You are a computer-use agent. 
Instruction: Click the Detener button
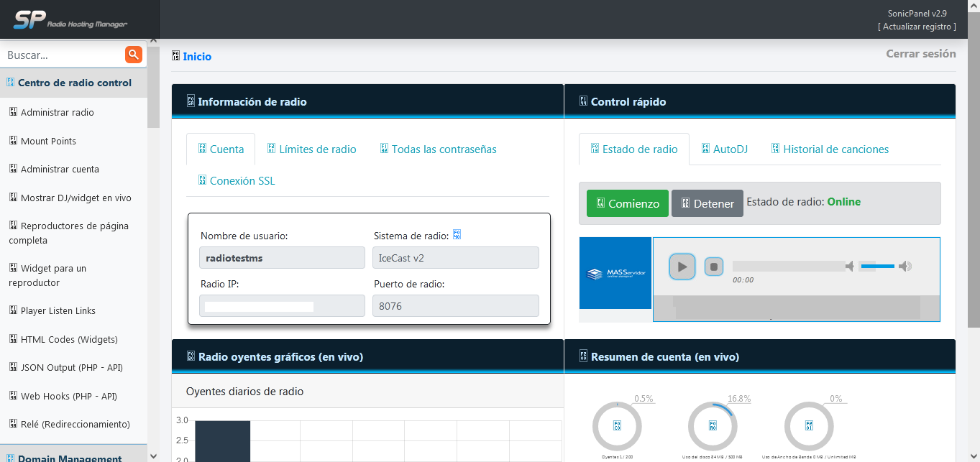(707, 203)
